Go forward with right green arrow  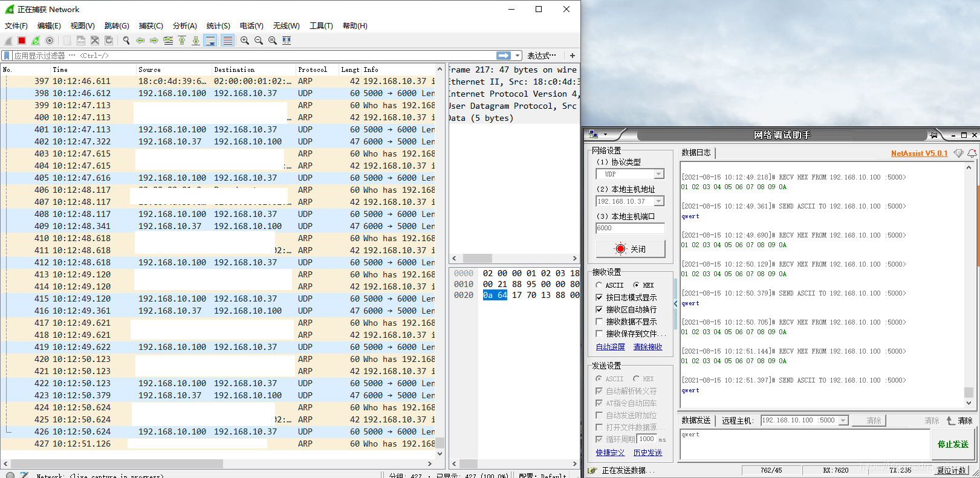click(x=154, y=40)
